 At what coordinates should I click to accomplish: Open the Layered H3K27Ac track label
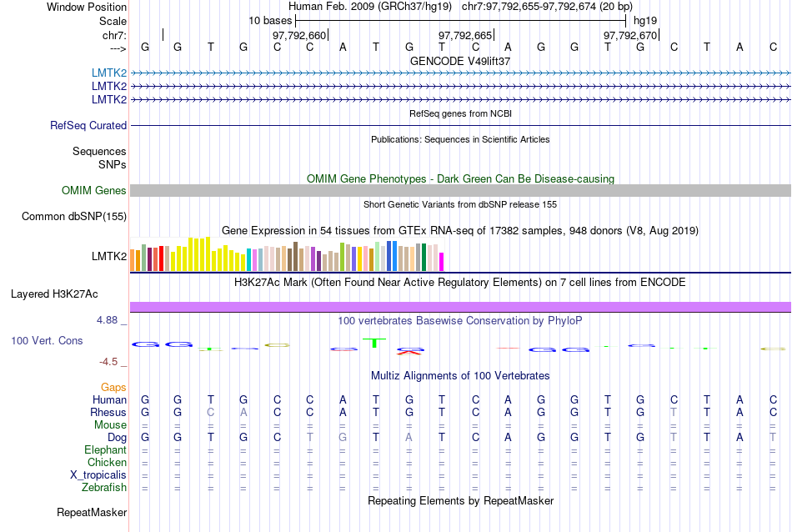54,294
